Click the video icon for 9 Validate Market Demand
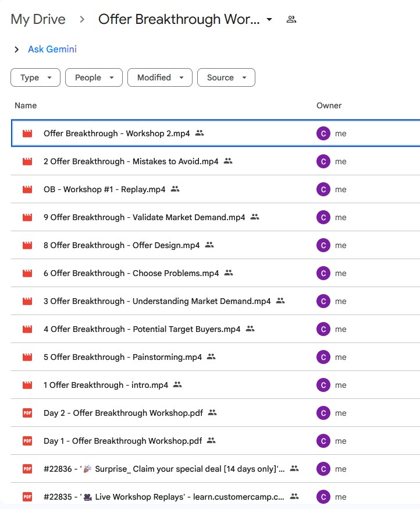This screenshot has height=509, width=420. pos(27,217)
